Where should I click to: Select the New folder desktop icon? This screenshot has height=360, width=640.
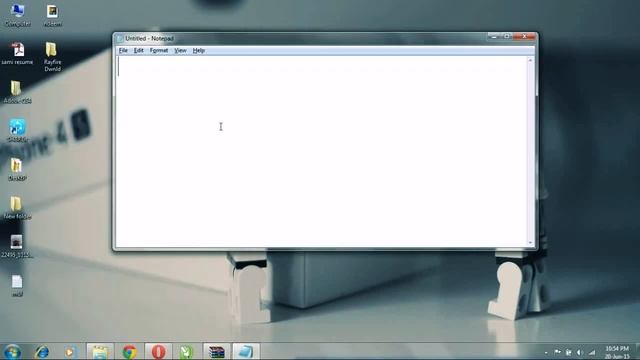[17, 207]
